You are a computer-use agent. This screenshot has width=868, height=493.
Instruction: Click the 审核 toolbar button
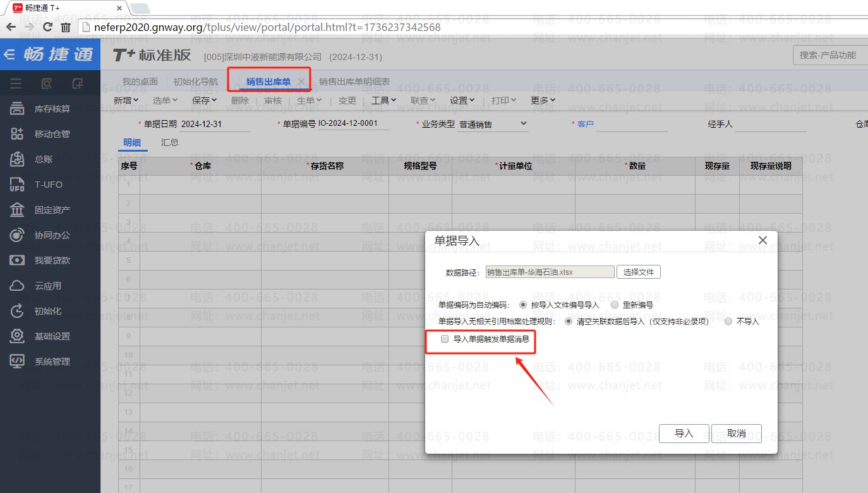point(273,100)
